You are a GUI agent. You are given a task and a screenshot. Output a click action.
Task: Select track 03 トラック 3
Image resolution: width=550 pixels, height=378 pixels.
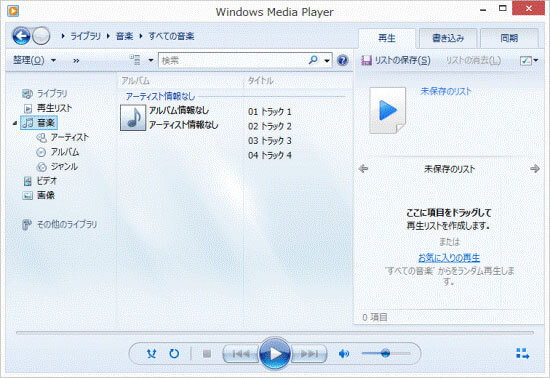[x=270, y=141]
